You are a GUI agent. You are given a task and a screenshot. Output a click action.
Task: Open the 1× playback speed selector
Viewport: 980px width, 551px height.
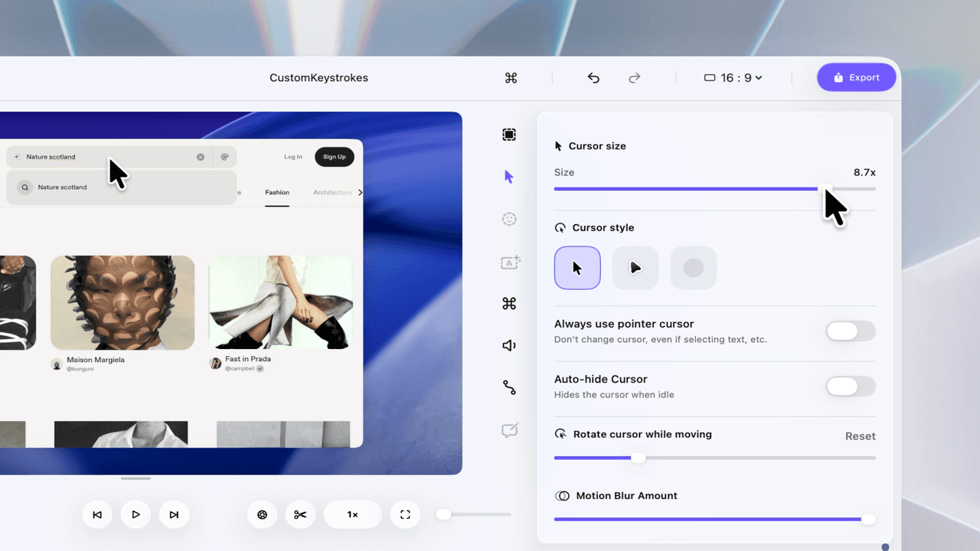click(352, 515)
